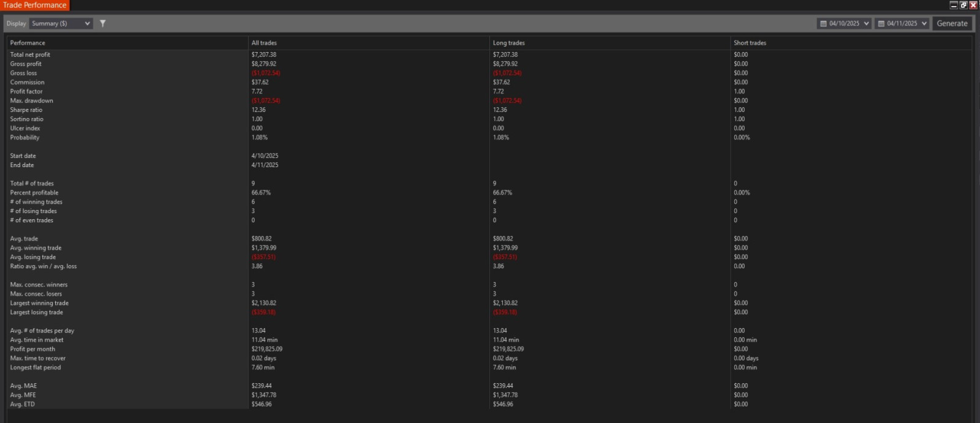Select the Gross loss row label

[23, 73]
